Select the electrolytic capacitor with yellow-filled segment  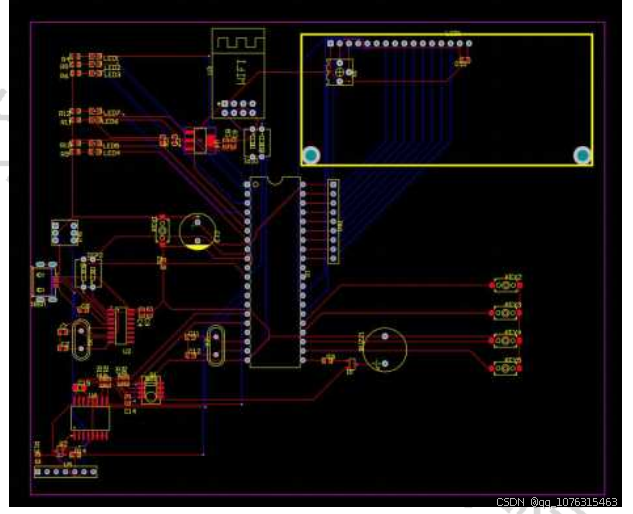197,232
